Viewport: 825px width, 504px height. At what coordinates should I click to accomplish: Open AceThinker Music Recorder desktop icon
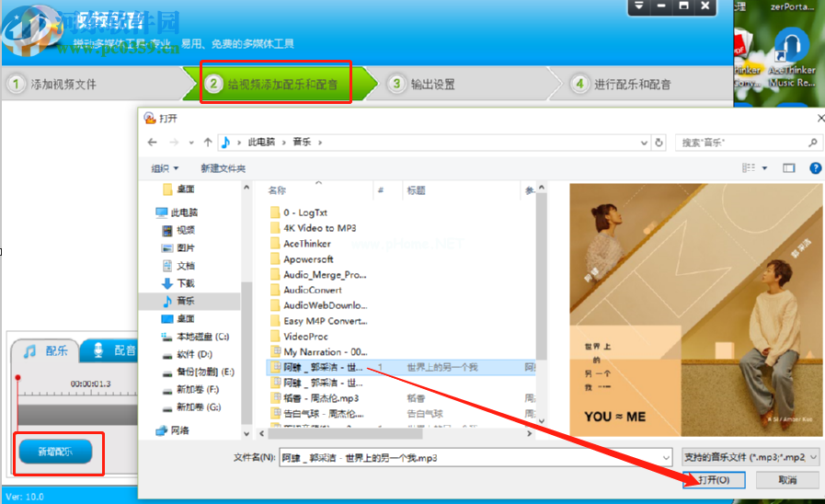click(793, 58)
